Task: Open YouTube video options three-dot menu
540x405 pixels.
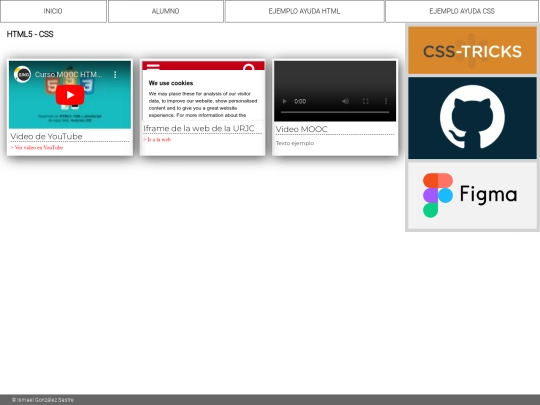Action: [115, 75]
